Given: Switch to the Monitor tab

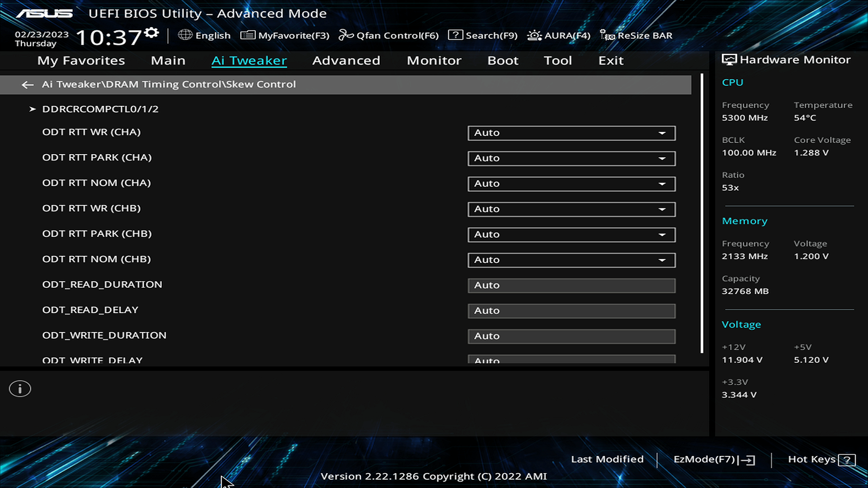Looking at the screenshot, I should click(434, 61).
